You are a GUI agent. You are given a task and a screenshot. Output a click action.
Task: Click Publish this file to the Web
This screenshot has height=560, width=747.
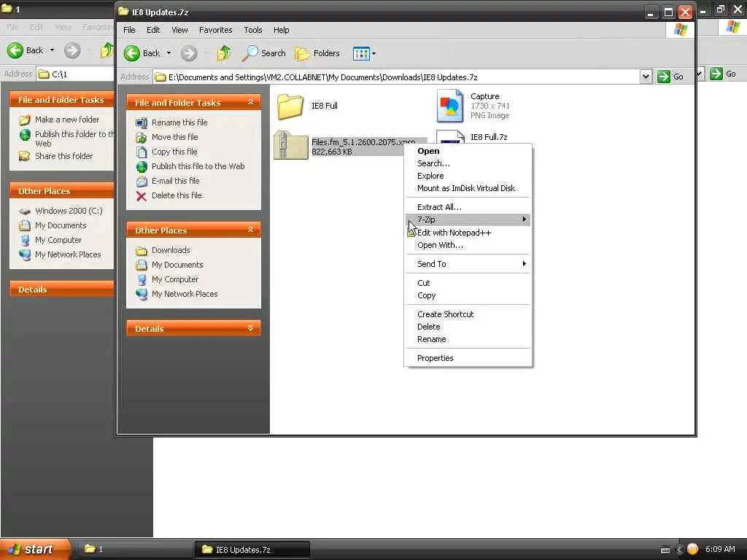click(198, 166)
